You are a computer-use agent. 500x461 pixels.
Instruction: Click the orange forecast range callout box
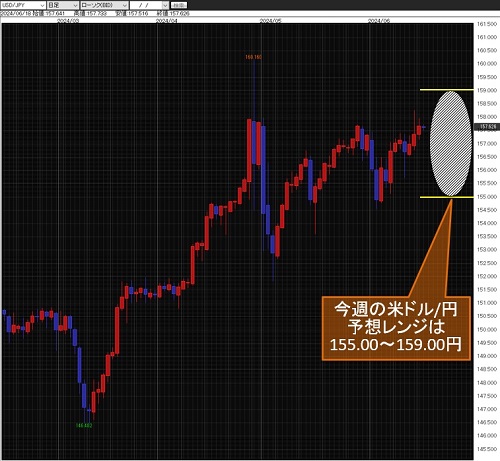coord(396,328)
